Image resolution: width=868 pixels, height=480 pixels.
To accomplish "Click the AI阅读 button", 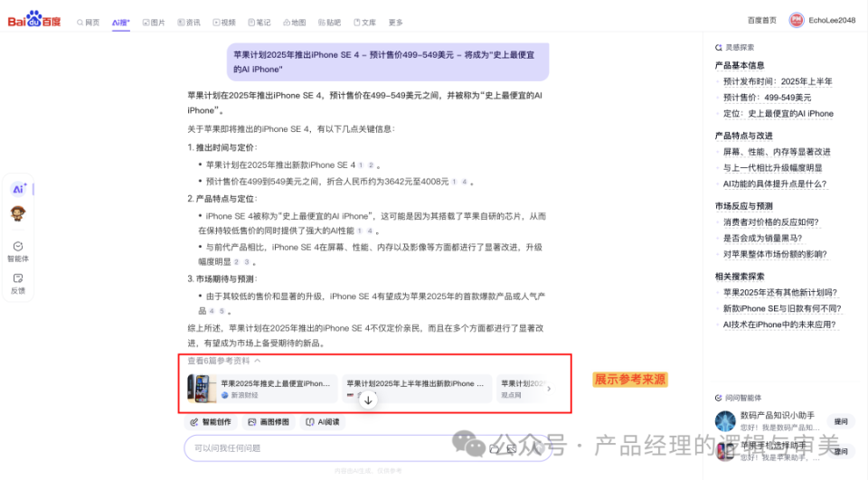I will [323, 422].
